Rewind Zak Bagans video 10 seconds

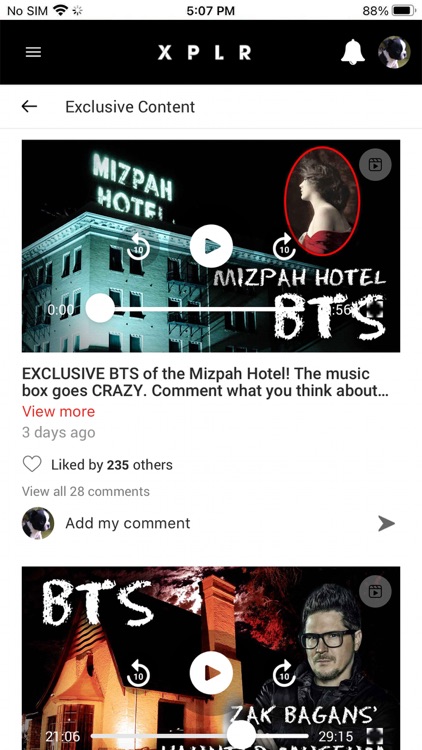tap(138, 673)
